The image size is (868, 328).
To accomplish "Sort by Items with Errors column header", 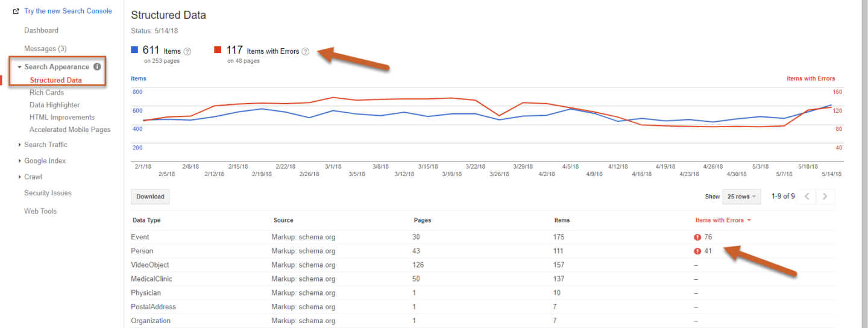I will (720, 221).
